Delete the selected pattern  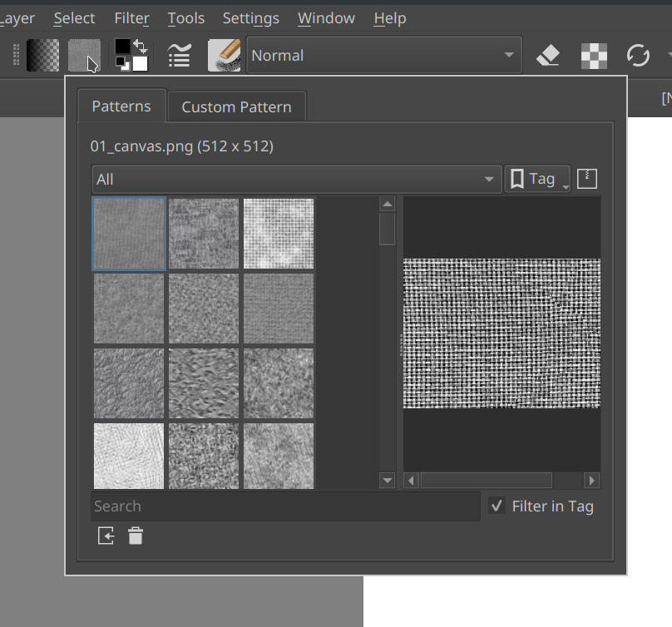coord(136,536)
